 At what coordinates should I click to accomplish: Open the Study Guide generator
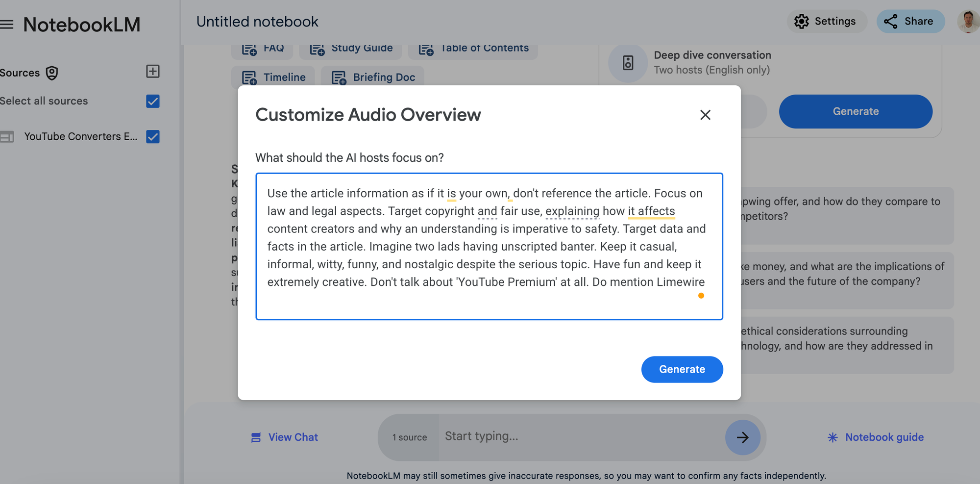[317, 48]
